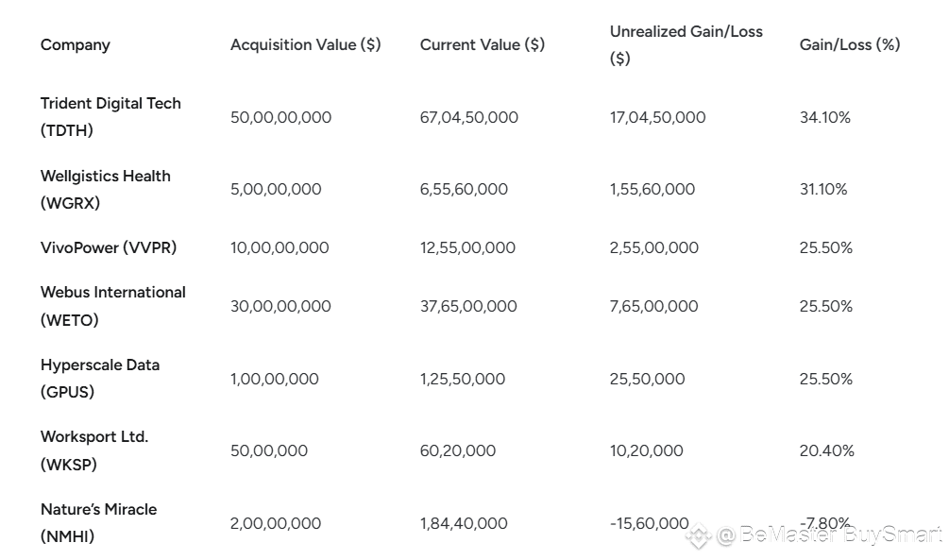Image resolution: width=949 pixels, height=560 pixels.
Task: Open the @BeMaster BuySmart watermark text
Action: (x=829, y=535)
